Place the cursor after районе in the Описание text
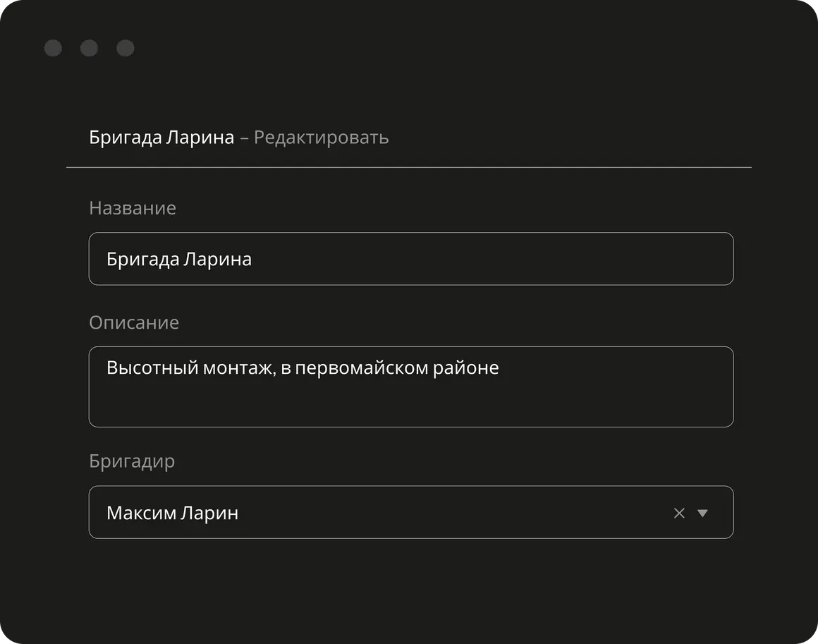Viewport: 818px width, 644px height. click(500, 367)
